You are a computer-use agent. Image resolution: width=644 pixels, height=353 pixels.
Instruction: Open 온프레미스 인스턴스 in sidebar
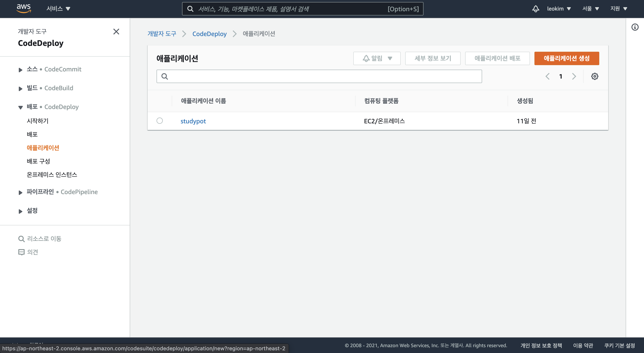tap(52, 175)
